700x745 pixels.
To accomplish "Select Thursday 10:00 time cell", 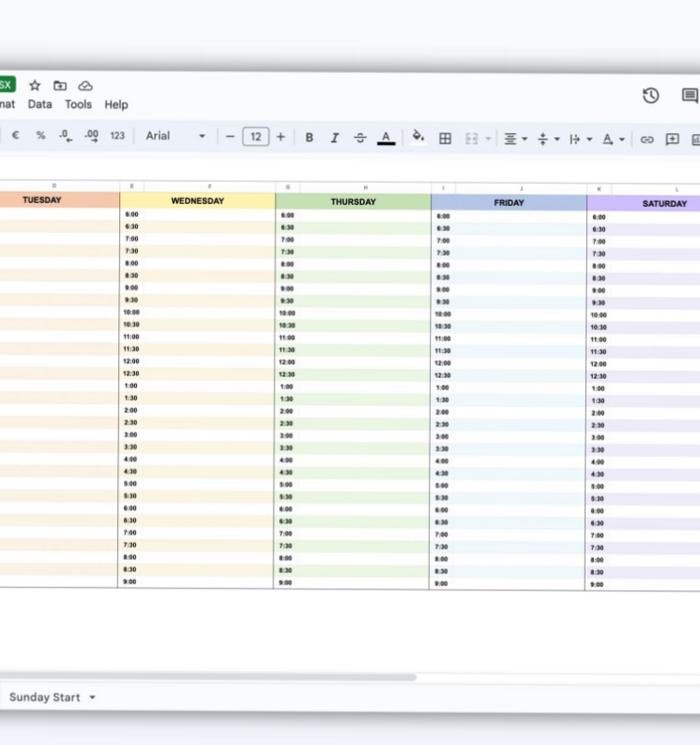I will (x=287, y=313).
